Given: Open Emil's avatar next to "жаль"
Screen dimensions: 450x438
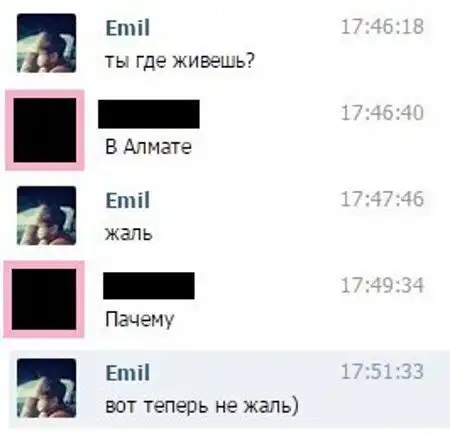Looking at the screenshot, I should [46, 216].
